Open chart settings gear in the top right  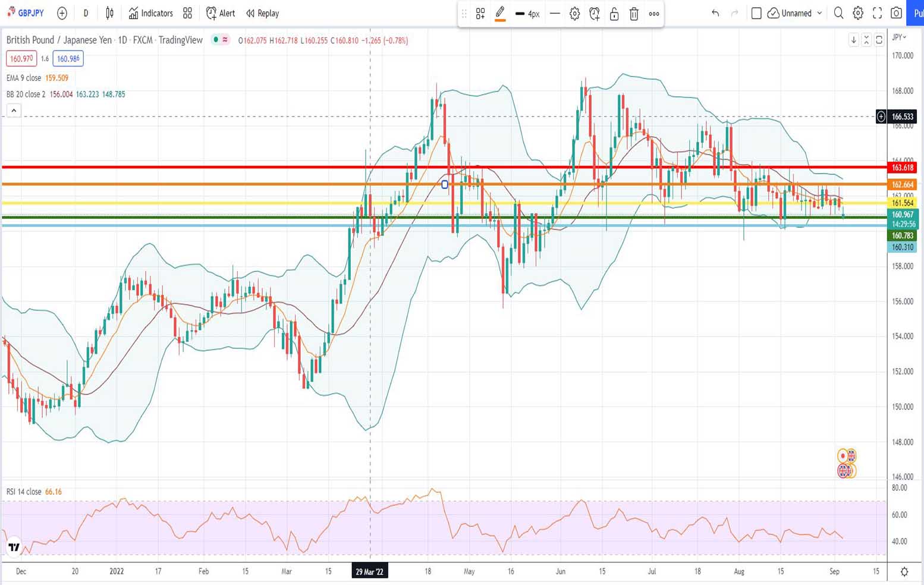click(x=858, y=13)
